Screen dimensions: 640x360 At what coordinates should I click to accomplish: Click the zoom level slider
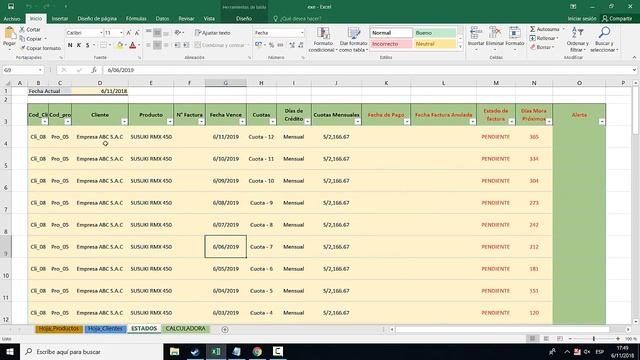click(x=594, y=339)
